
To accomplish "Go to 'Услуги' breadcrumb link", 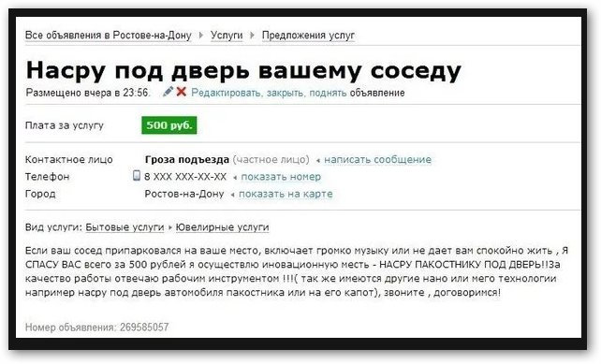I will click(x=227, y=36).
